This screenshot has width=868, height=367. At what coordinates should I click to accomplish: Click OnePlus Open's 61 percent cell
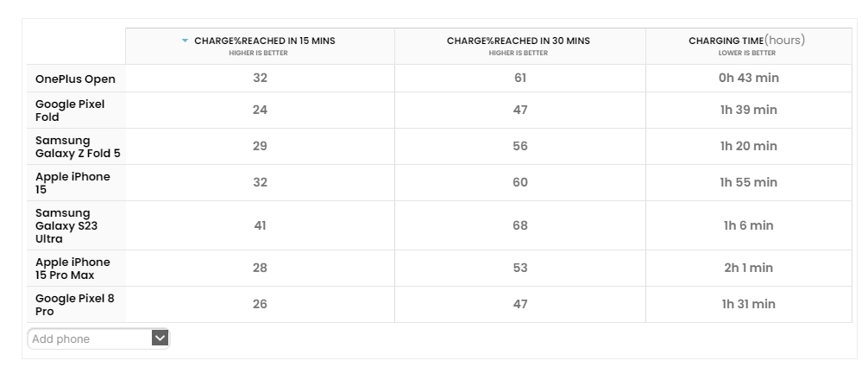519,78
